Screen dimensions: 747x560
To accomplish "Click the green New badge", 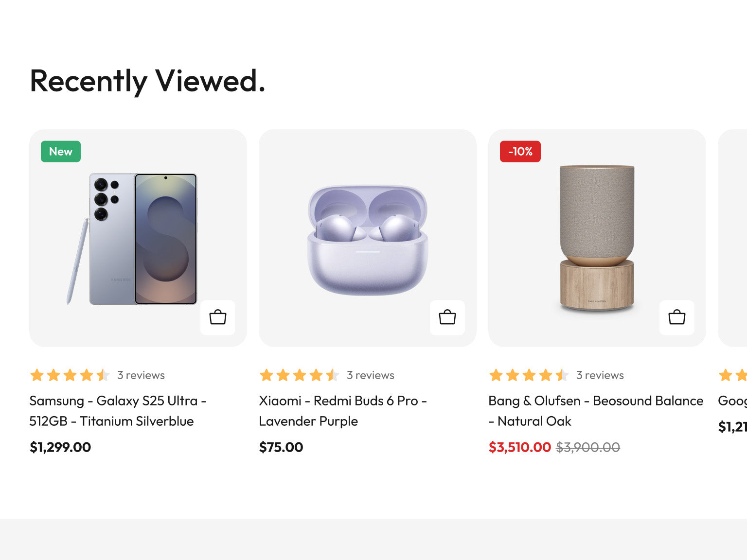I will pyautogui.click(x=61, y=152).
